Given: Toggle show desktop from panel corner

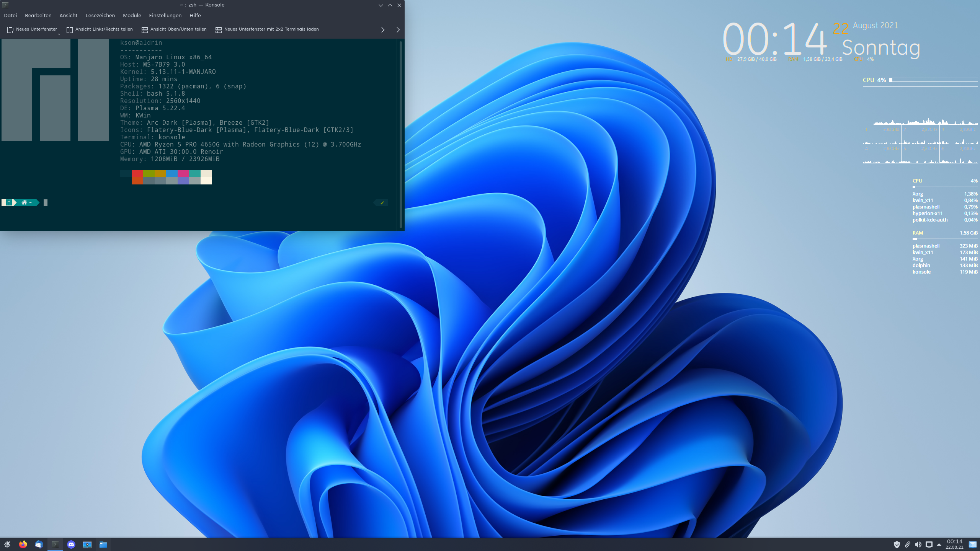Looking at the screenshot, I should coord(973,544).
